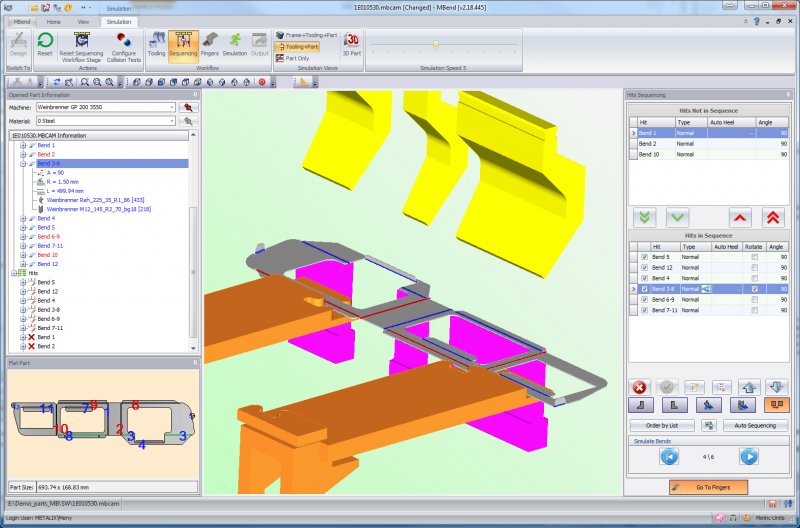Open Configure Collision Tests
Screen dimensions: 800x528
pos(123,47)
